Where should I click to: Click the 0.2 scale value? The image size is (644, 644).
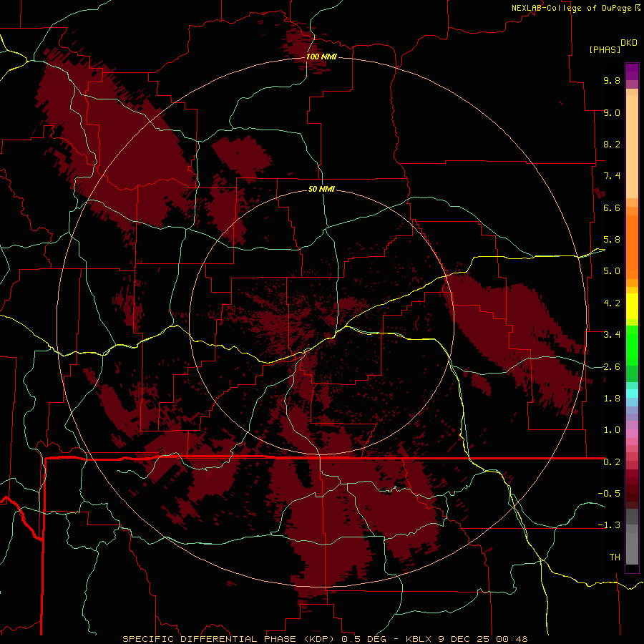click(x=612, y=462)
